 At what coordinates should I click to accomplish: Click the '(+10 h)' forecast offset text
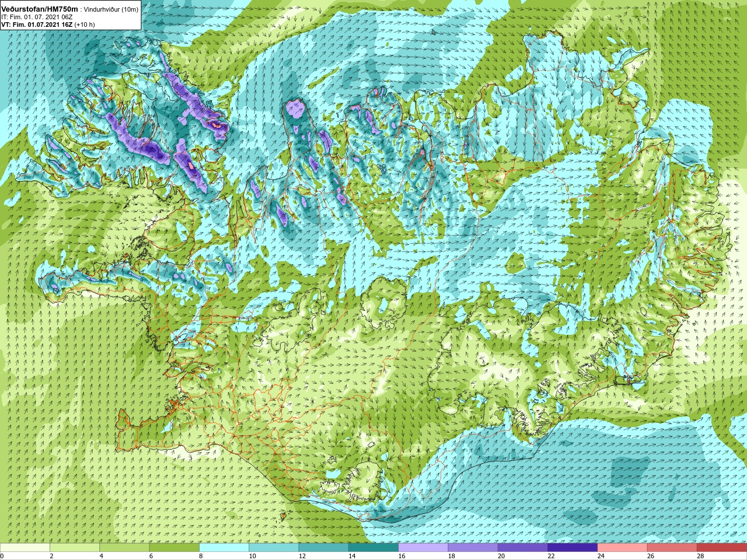[85, 25]
